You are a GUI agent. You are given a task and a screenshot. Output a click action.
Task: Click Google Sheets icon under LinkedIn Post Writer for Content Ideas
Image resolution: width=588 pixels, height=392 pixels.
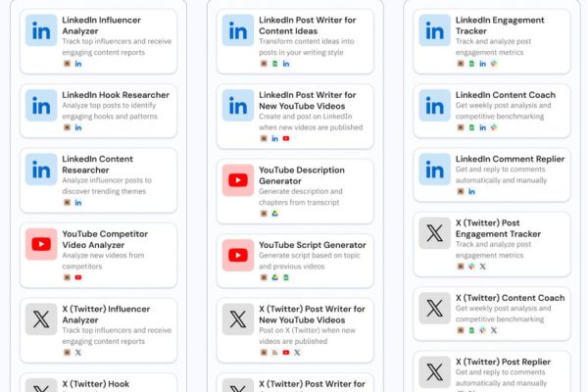274,64
